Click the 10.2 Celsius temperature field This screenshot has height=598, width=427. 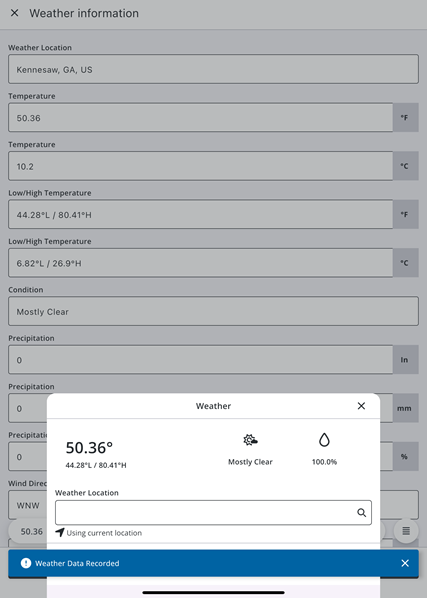pyautogui.click(x=201, y=166)
